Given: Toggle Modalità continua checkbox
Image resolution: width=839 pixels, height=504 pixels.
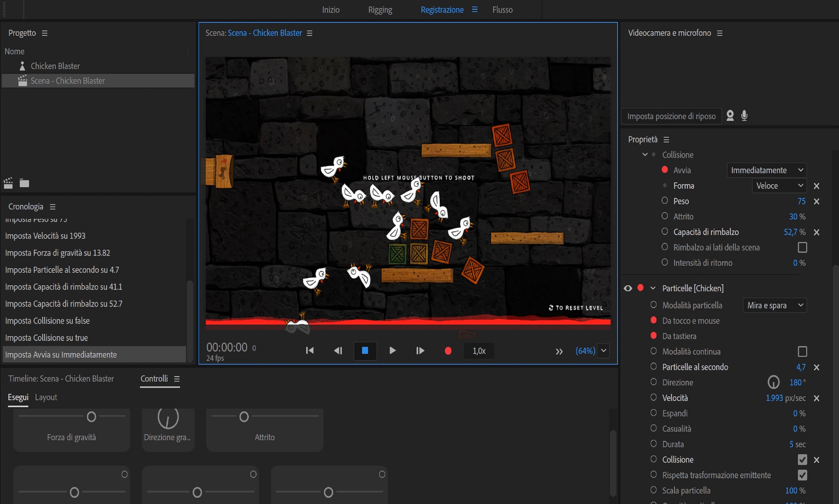Looking at the screenshot, I should click(x=802, y=352).
